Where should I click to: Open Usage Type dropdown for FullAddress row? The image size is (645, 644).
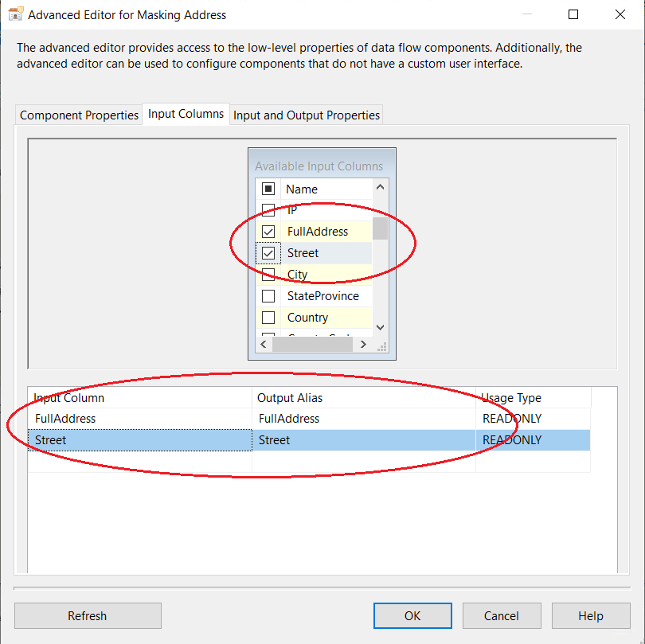(532, 419)
